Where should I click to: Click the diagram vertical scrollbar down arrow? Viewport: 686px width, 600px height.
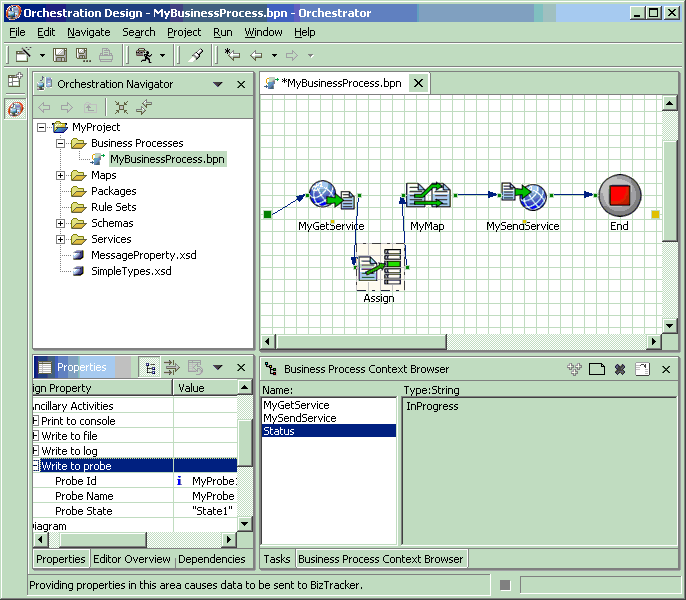tap(669, 326)
